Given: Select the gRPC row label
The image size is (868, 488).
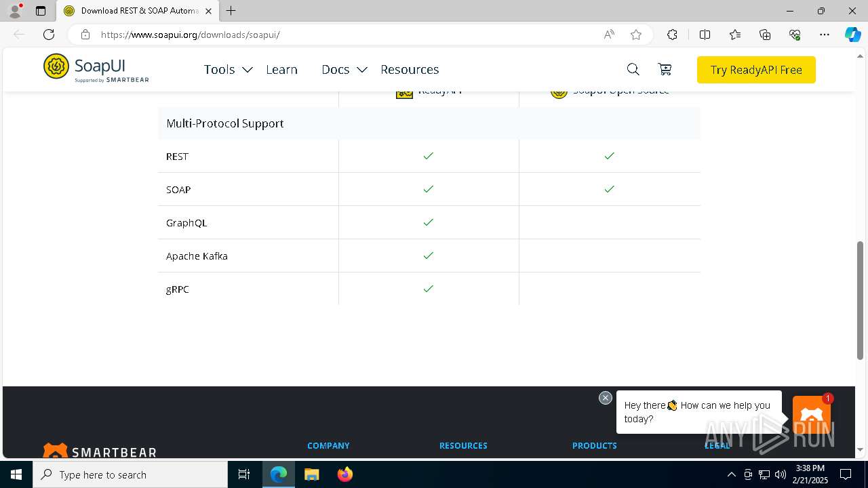Looking at the screenshot, I should tap(178, 289).
